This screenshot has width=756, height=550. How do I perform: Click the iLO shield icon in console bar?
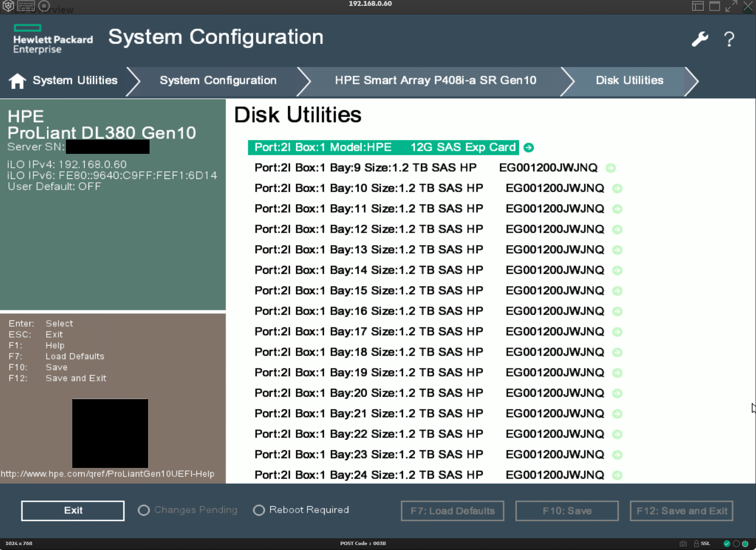click(8, 6)
